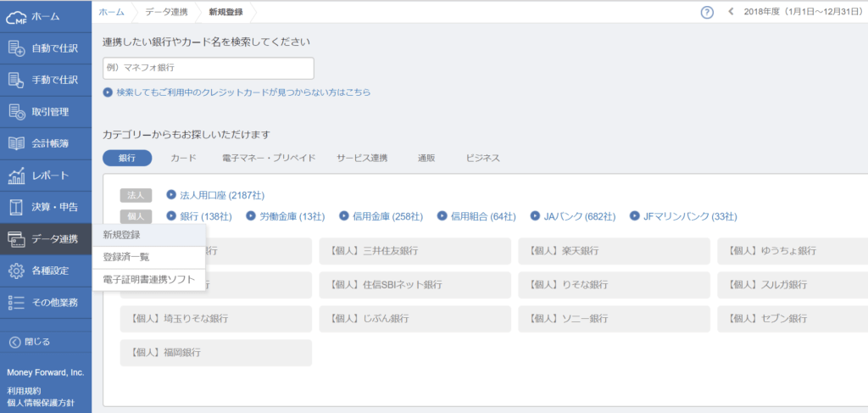Open 電子証明書連携ソフト from submenu
The height and width of the screenshot is (413, 868).
(149, 280)
